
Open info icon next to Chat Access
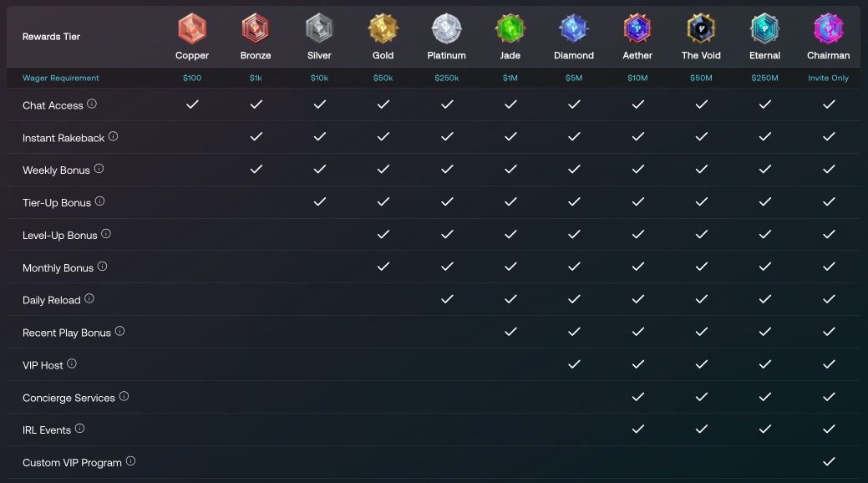[92, 104]
